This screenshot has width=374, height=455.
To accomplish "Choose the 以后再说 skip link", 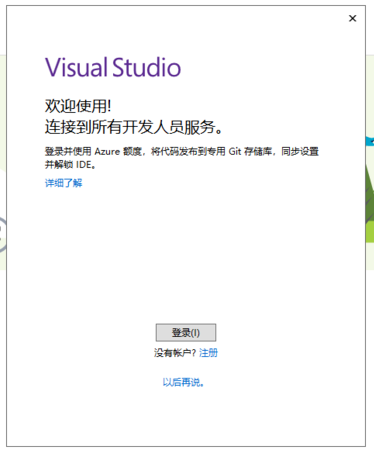I will 183,382.
